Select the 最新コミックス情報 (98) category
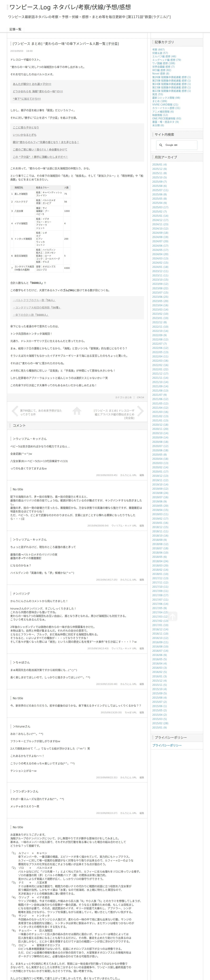This screenshot has width=210, height=980. point(166,98)
